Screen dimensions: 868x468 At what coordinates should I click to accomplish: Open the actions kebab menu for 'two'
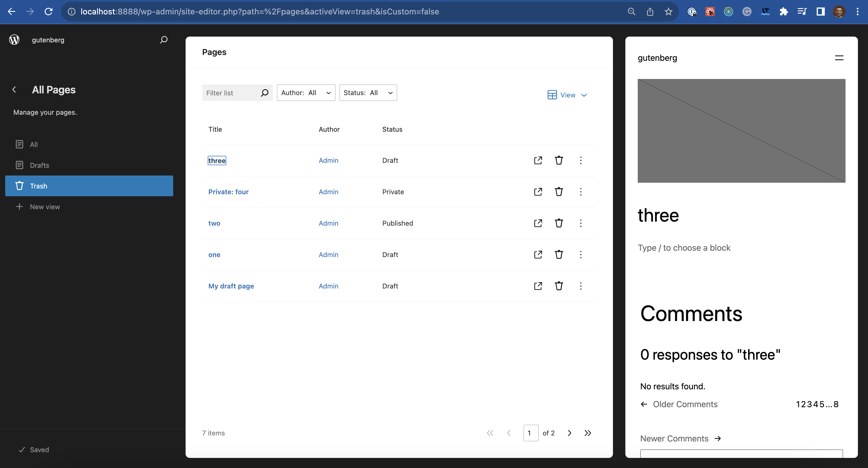coord(581,223)
